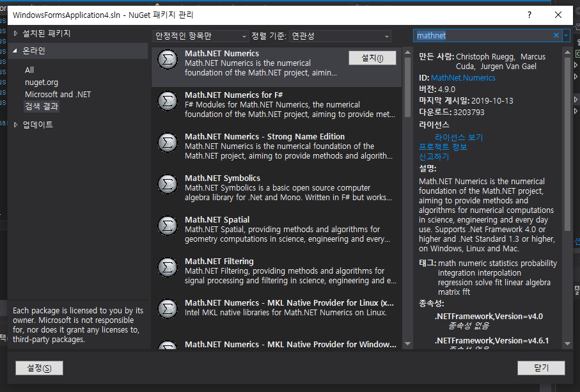Click the .NETFramework,Version=v4.0 dependency entry
This screenshot has width=580, height=392.
489,316
